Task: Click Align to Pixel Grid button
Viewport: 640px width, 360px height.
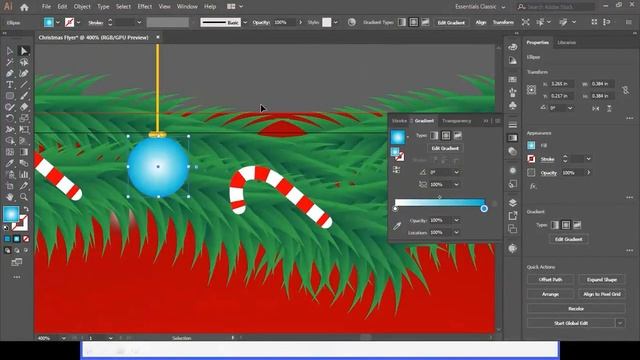Action: pyautogui.click(x=602, y=294)
